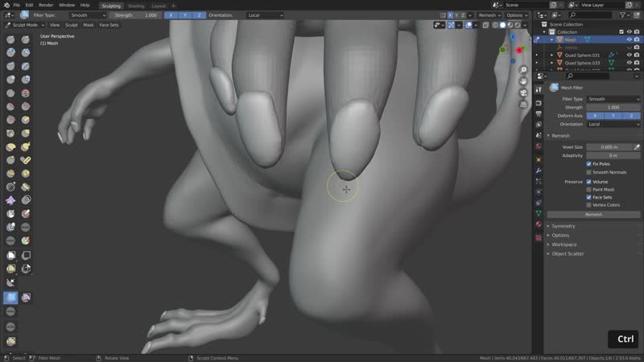Add a workspace with the plus tab
Screen dimensions: 644x362
tap(173, 6)
